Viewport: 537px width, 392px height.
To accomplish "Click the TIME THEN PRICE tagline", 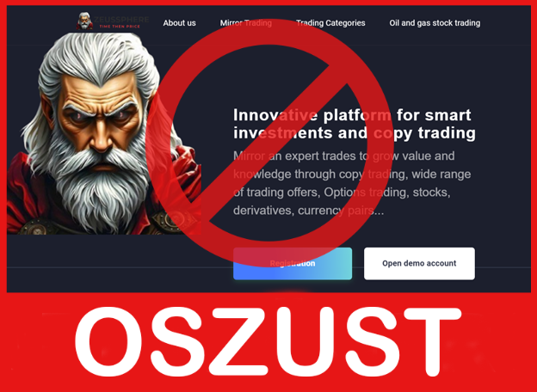I will click(120, 27).
